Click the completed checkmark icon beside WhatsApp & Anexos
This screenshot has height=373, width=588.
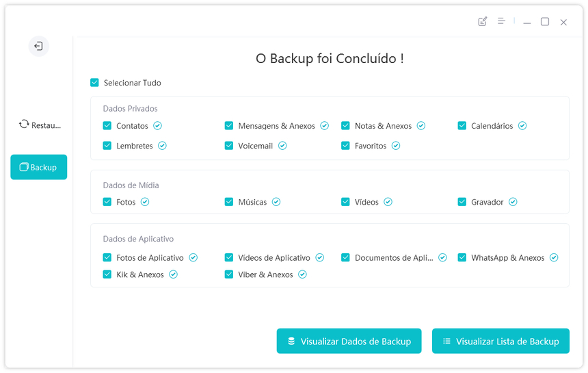(x=554, y=257)
